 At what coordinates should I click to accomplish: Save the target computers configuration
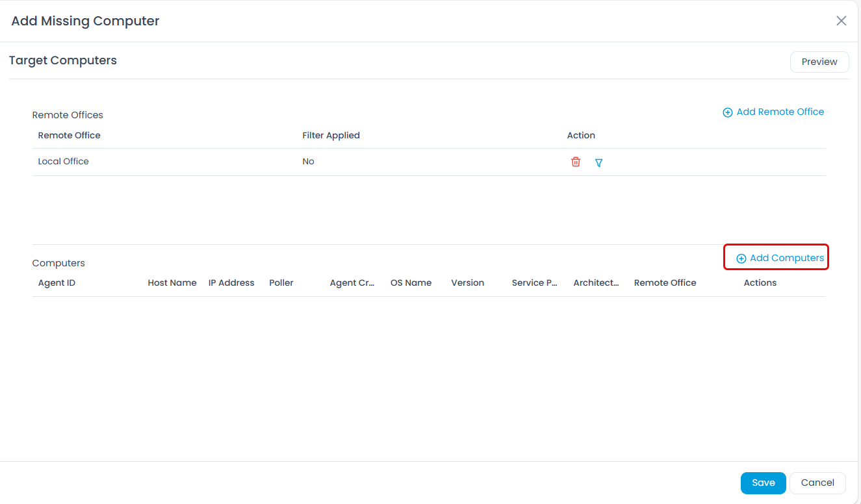pos(763,483)
